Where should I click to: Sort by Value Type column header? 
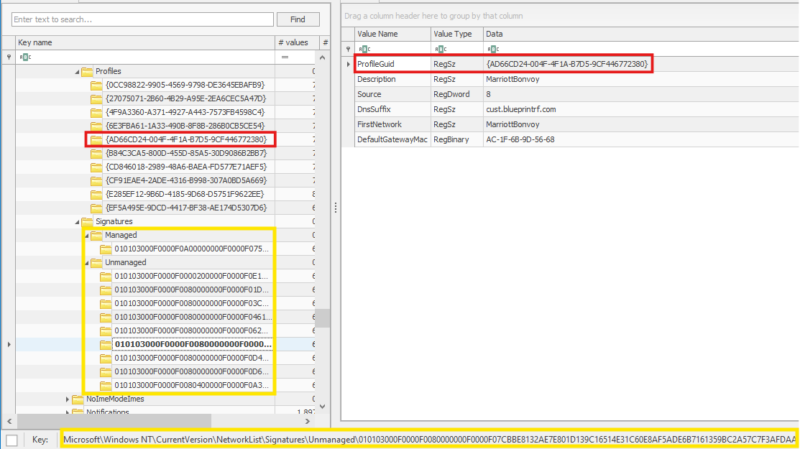[453, 33]
